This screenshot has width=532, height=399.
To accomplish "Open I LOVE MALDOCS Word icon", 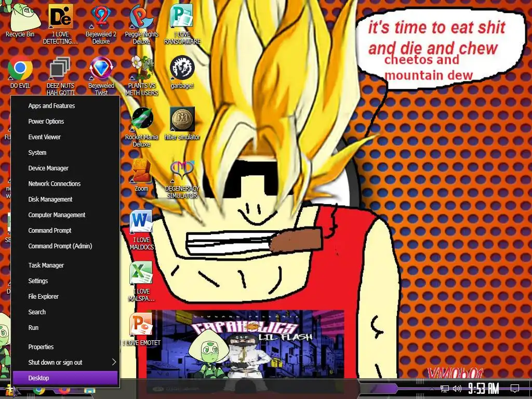I will (x=141, y=230).
